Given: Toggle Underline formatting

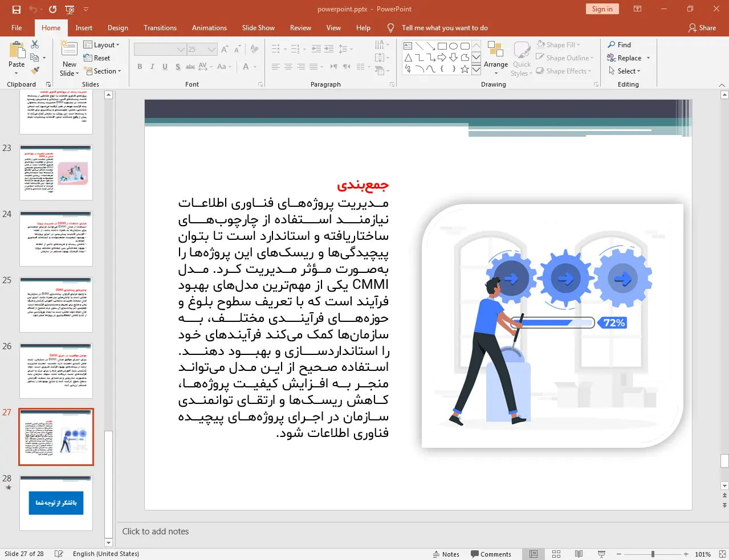Looking at the screenshot, I should (x=165, y=67).
